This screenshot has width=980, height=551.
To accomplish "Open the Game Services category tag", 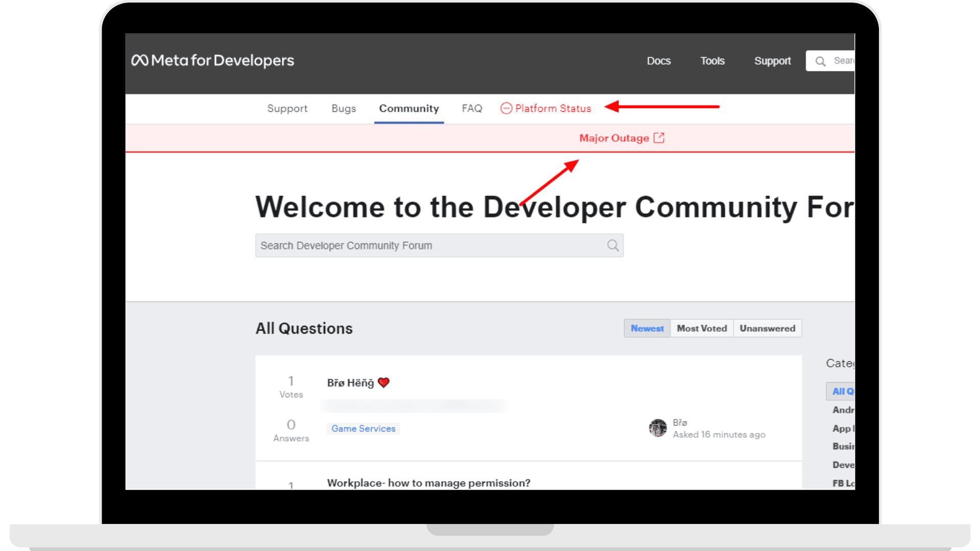I will [x=363, y=429].
